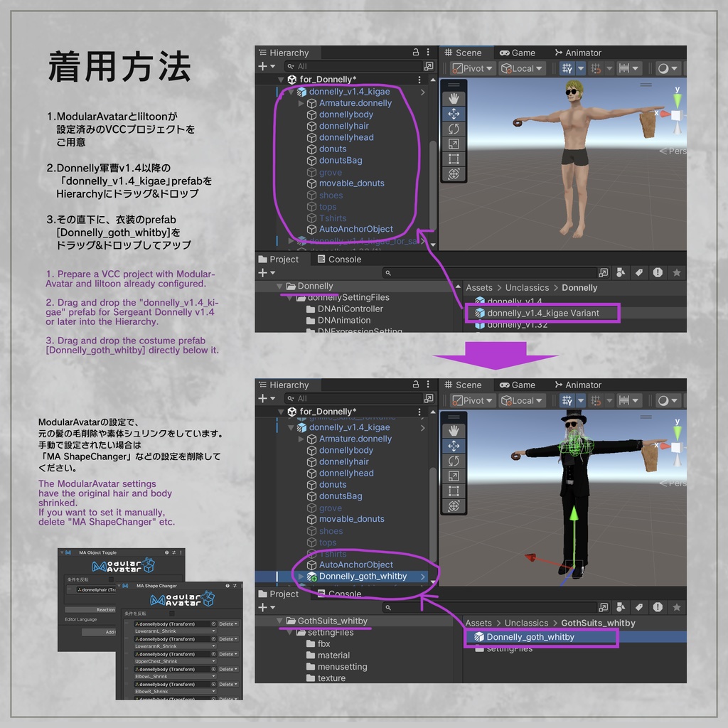
Task: Click the Unclassics breadcrumb in lower Project panel
Action: 527,623
